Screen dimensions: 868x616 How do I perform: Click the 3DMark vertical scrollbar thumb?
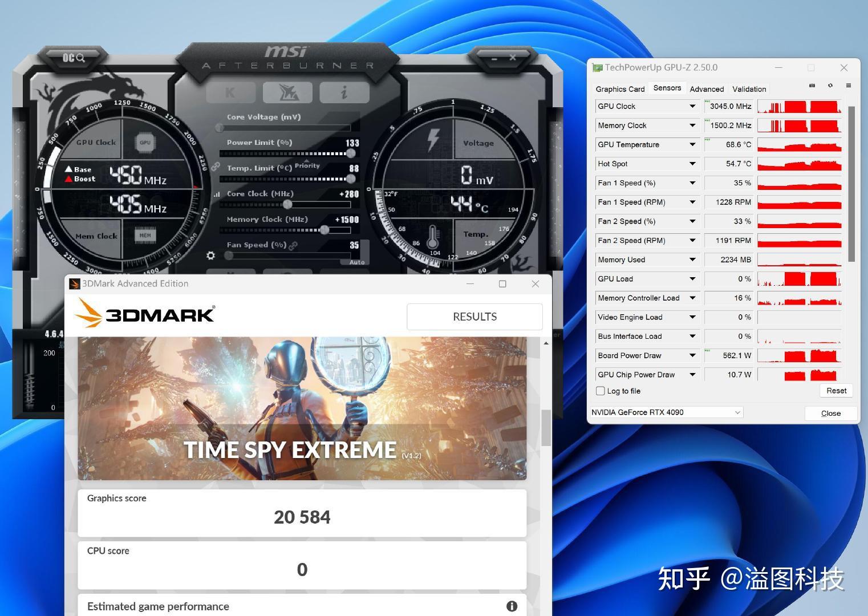pos(546,428)
